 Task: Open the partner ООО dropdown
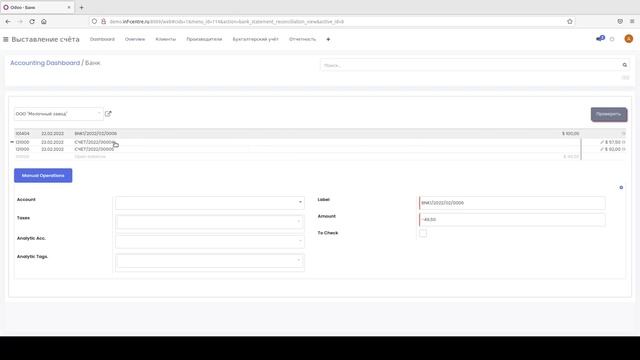58,114
